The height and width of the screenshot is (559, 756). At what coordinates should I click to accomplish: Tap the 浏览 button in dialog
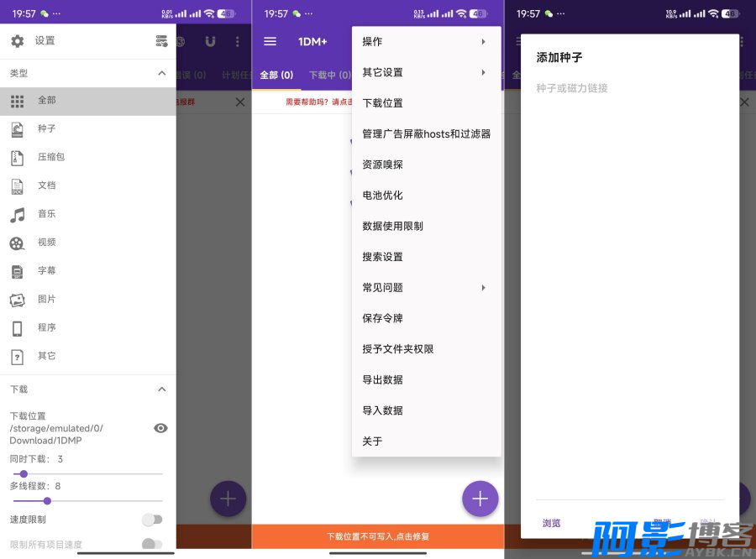(x=552, y=523)
